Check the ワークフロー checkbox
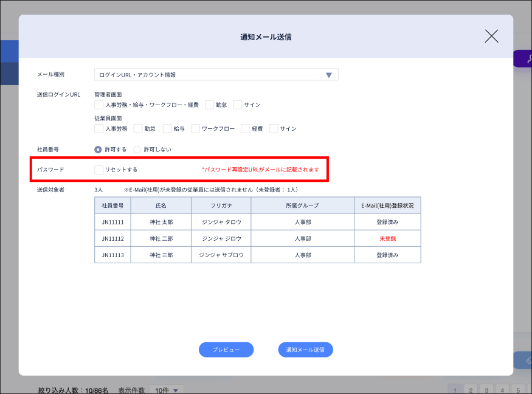The image size is (532, 394). pos(195,129)
